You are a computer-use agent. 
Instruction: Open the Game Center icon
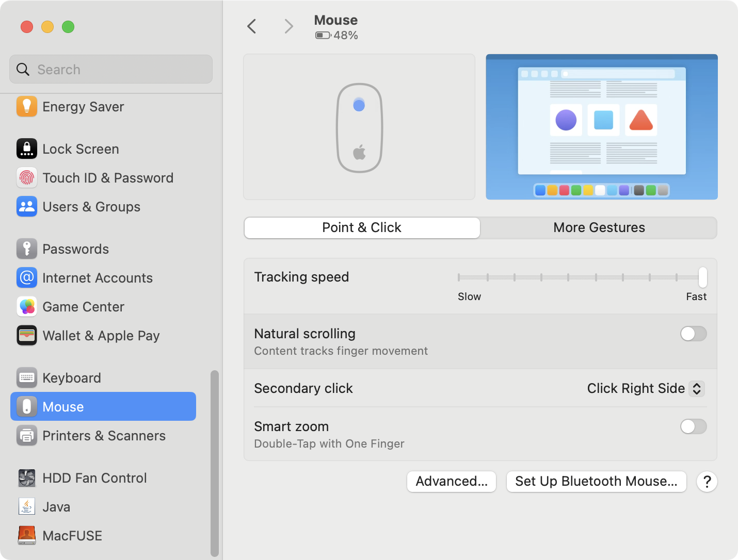tap(27, 307)
